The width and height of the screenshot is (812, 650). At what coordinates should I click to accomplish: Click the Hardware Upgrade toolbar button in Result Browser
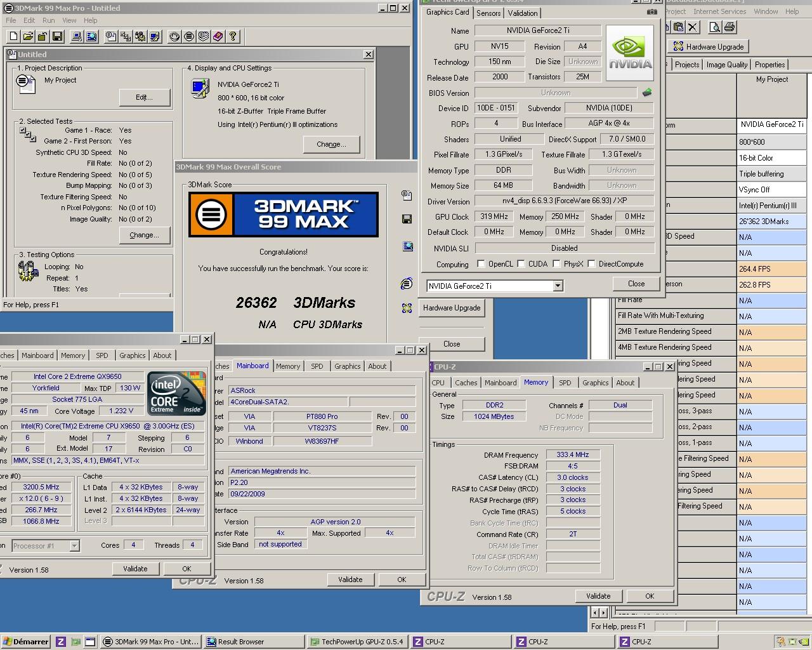click(709, 46)
